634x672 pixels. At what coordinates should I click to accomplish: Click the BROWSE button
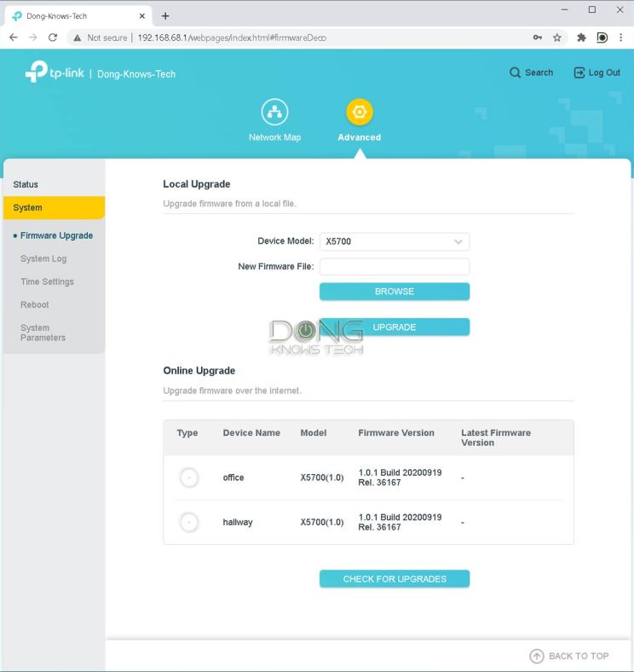coord(395,292)
